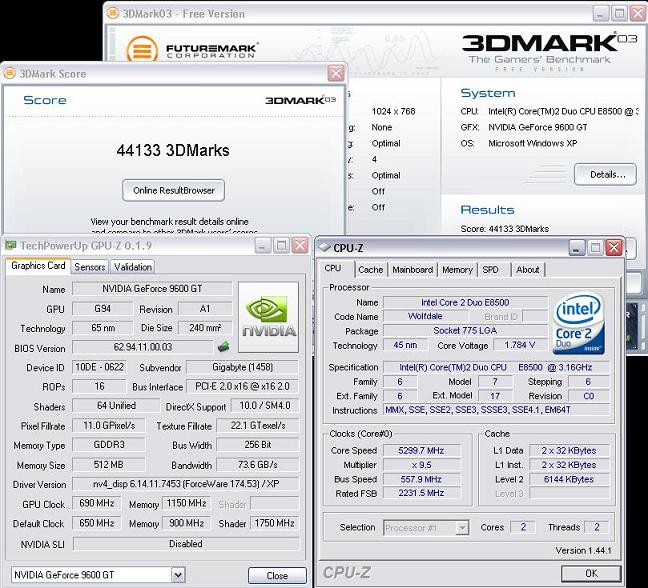Click the GPU-Z title bar icon
648x588 pixels.
pyautogui.click(x=11, y=245)
